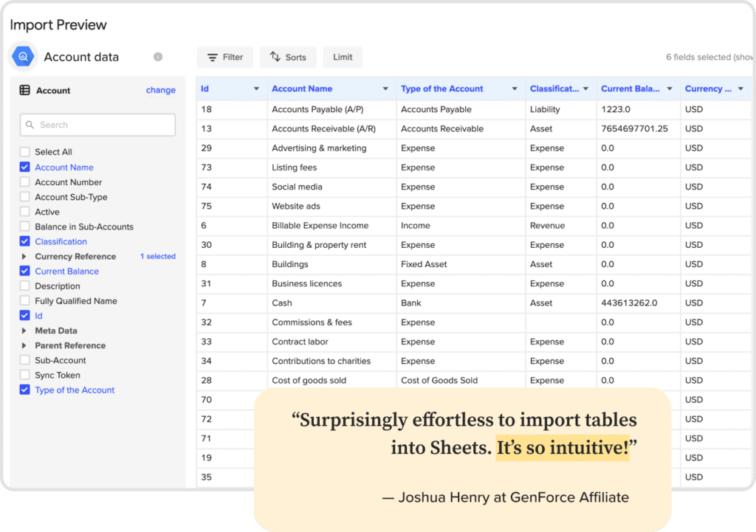Select cell Accounts Payable (A/P)

331,109
